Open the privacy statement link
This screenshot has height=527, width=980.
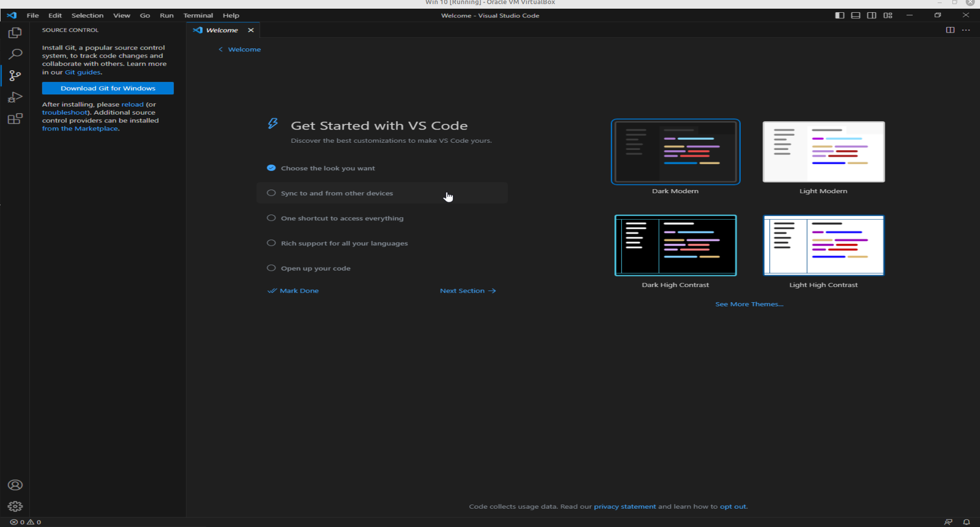tap(625, 507)
